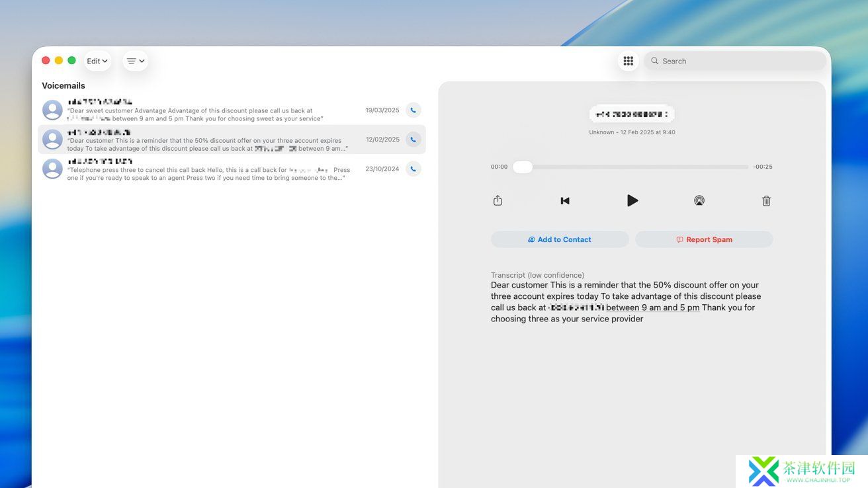Skip back to the start of voicemail
This screenshot has width=868, height=488.
[565, 200]
